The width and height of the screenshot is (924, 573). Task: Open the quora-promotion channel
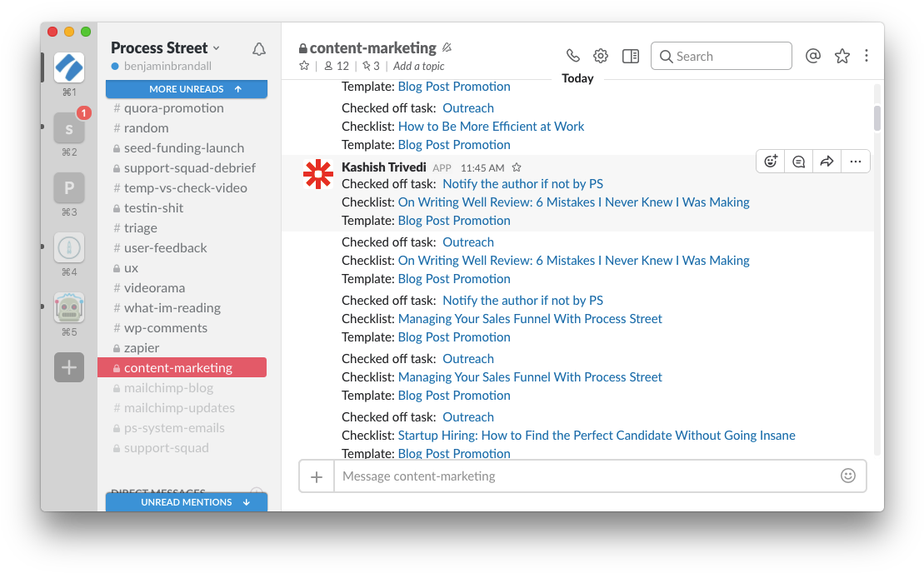[173, 107]
